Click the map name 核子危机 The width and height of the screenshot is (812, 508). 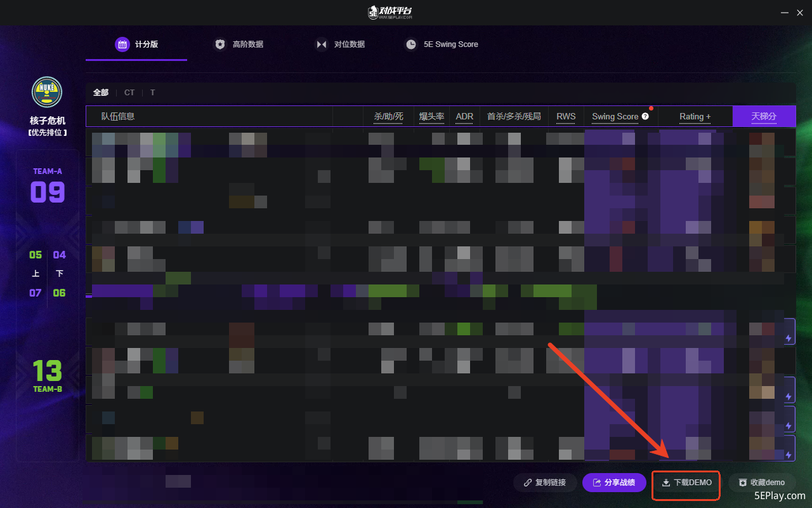tap(48, 121)
